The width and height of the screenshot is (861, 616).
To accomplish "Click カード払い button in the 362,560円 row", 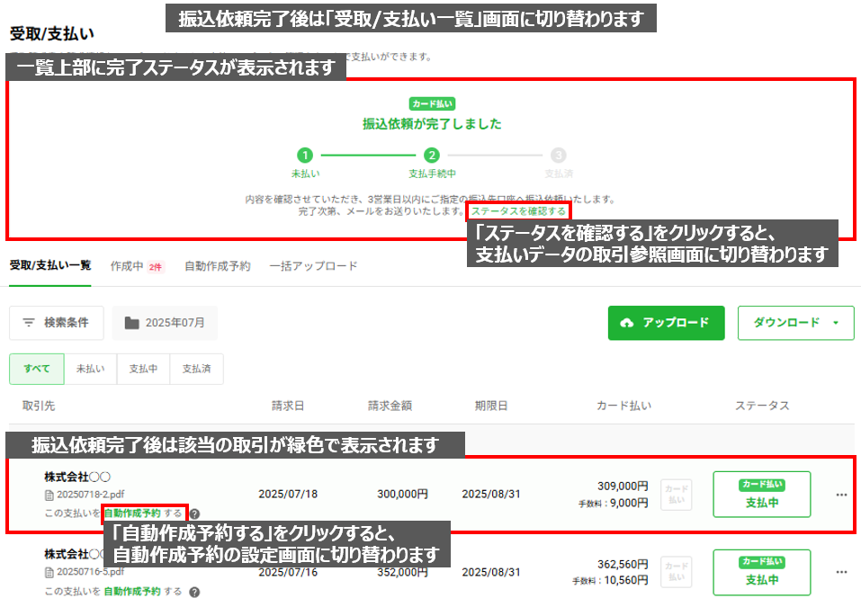I will (x=676, y=572).
